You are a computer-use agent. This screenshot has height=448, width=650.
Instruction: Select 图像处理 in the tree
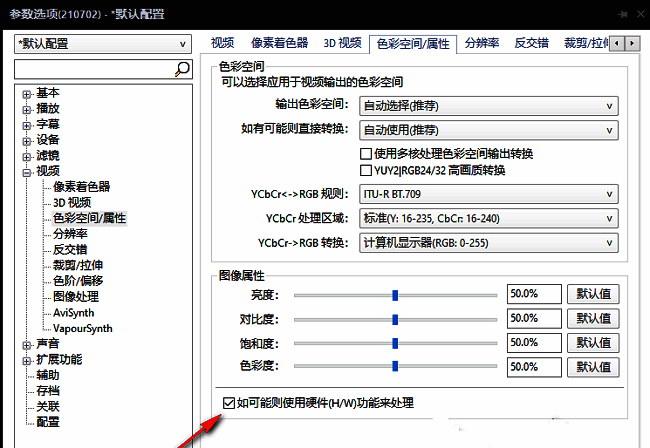[x=76, y=296]
